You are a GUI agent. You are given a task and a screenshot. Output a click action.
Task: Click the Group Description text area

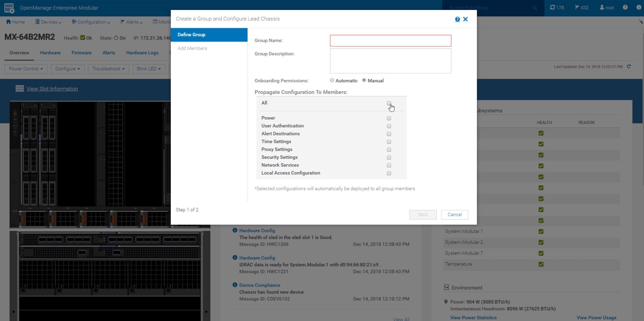coord(390,61)
